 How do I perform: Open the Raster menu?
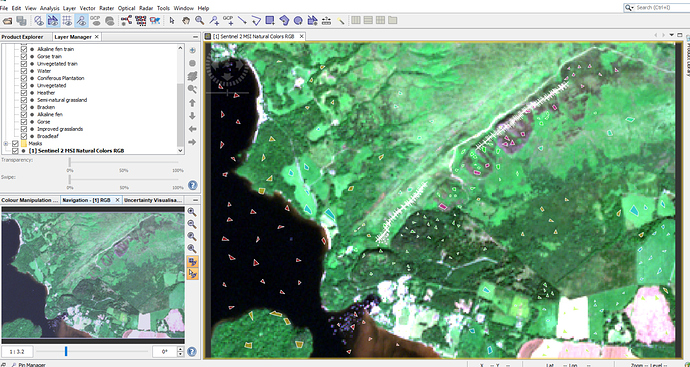[x=106, y=8]
